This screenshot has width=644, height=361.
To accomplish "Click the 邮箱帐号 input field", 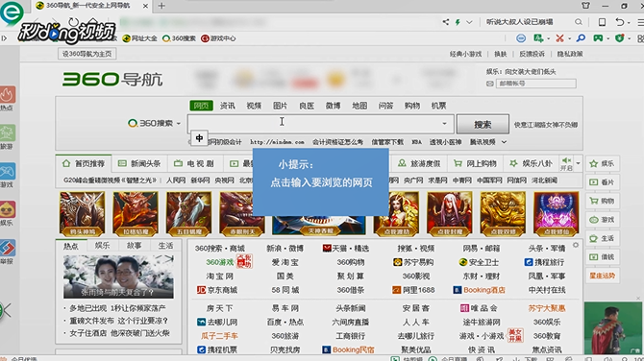I will pos(536,84).
